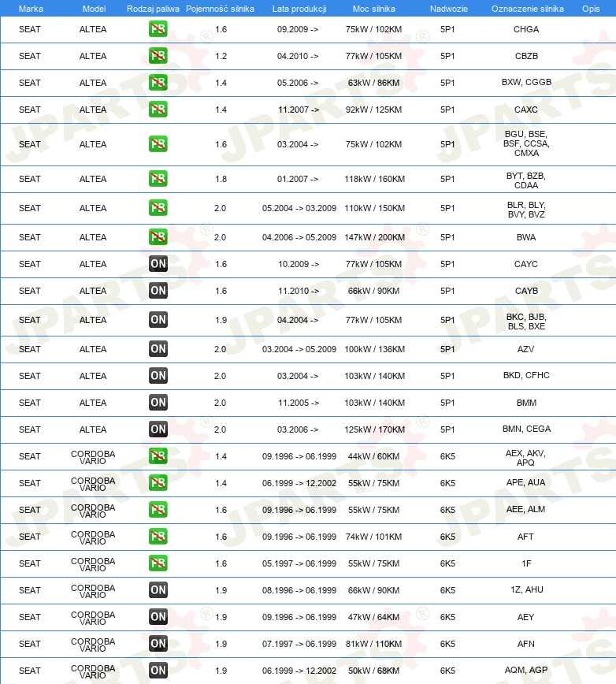Viewport: 616px width, 684px height.
Task: Select engine code BMM
Action: [x=526, y=403]
